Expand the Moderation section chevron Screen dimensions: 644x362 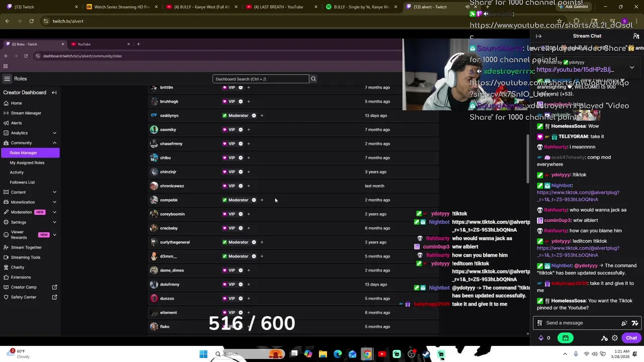tap(54, 212)
